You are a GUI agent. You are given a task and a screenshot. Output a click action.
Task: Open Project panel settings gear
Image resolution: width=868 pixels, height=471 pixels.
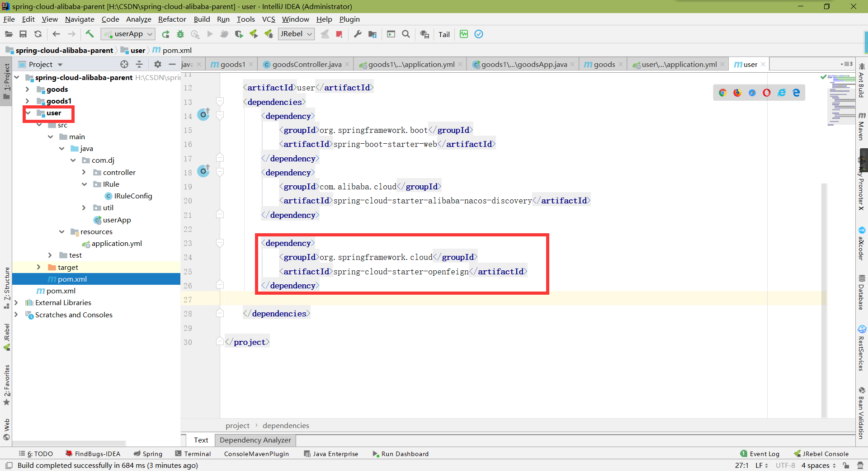[157, 64]
